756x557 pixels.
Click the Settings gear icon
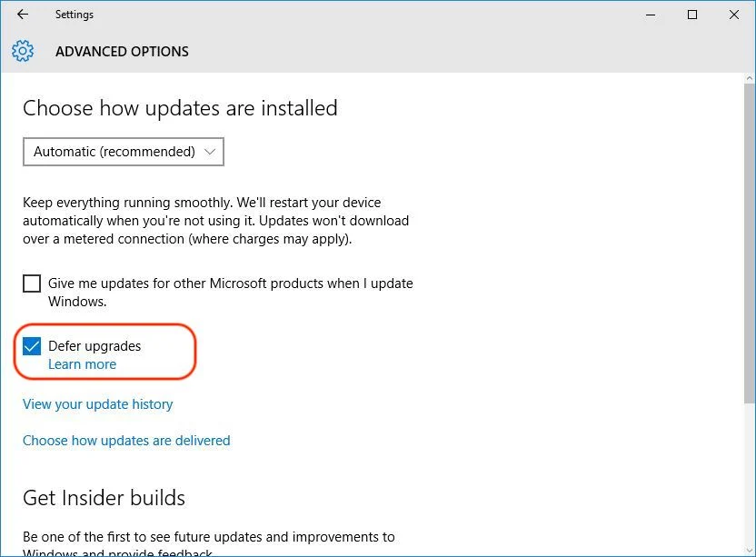tap(23, 51)
